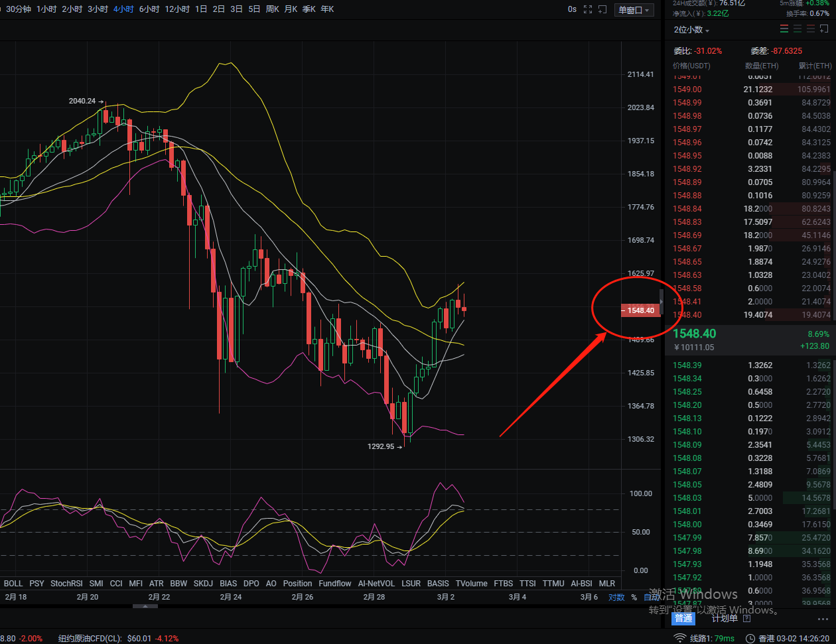
Task: Toggle percent scale on price axis
Action: pyautogui.click(x=634, y=597)
